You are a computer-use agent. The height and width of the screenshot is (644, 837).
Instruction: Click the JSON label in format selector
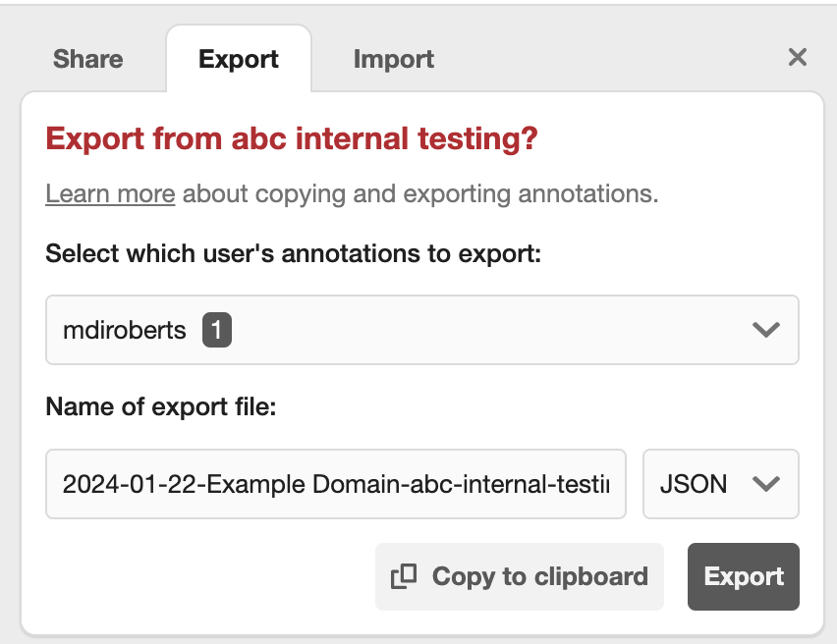pyautogui.click(x=694, y=484)
